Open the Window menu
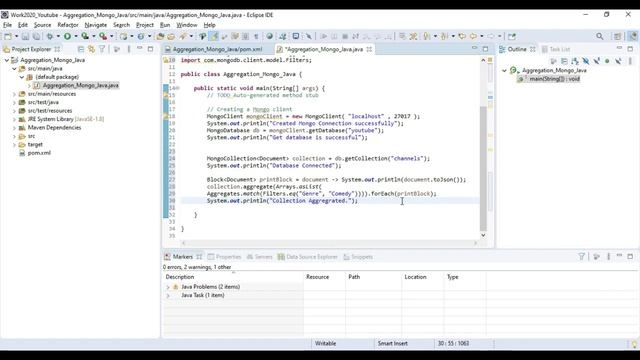The image size is (640, 360). click(187, 25)
